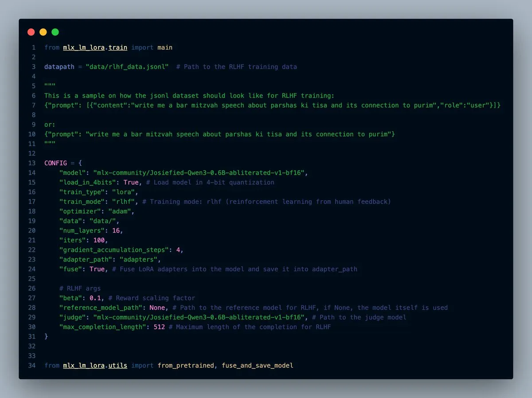The image size is (532, 398).
Task: Click the word "or:" on line 9
Action: [50, 125]
